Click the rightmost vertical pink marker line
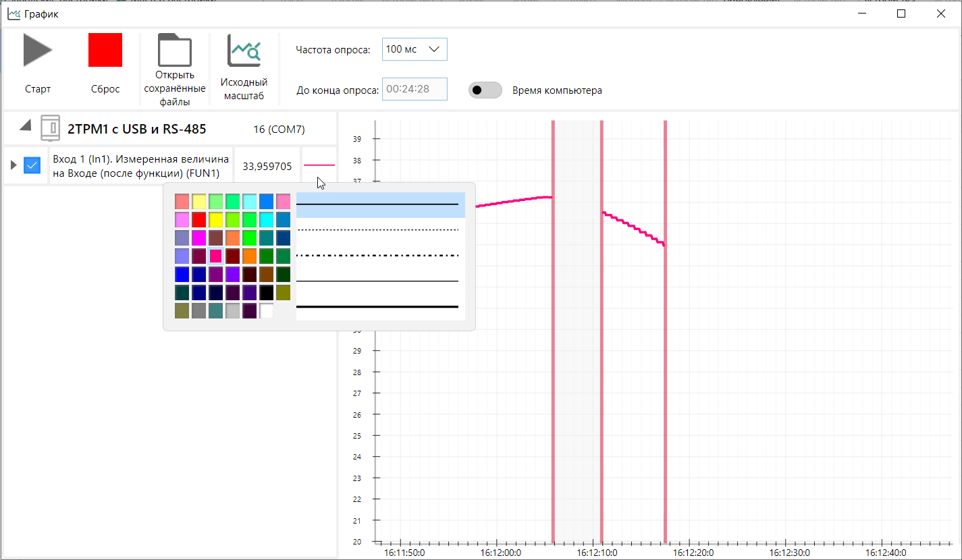 (x=665, y=331)
